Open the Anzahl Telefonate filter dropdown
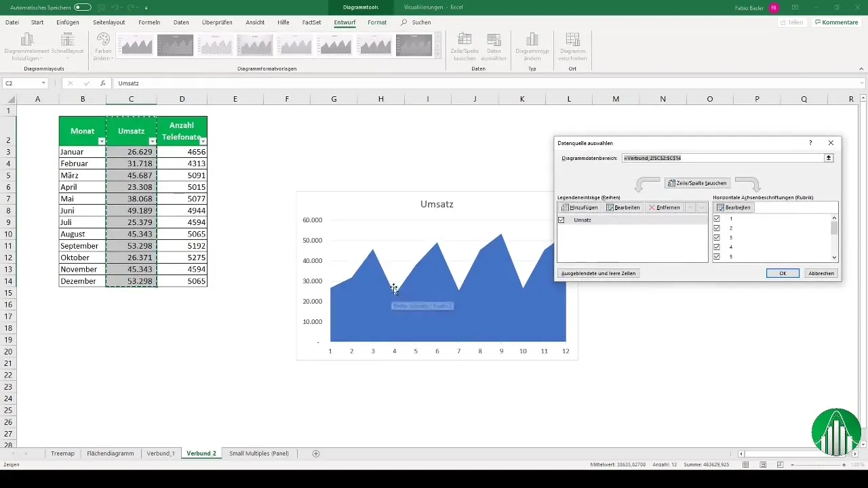 click(x=203, y=141)
